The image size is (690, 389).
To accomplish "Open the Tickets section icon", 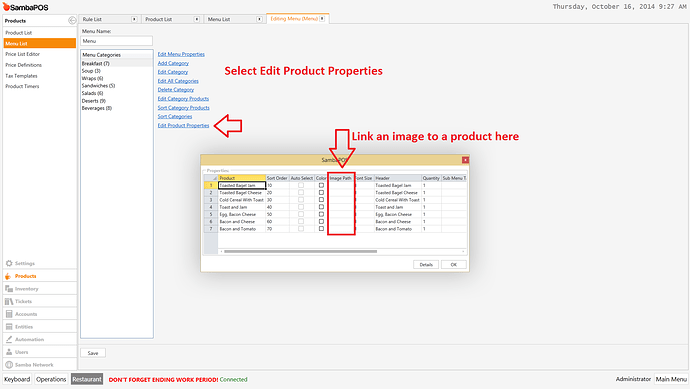I will [x=9, y=301].
